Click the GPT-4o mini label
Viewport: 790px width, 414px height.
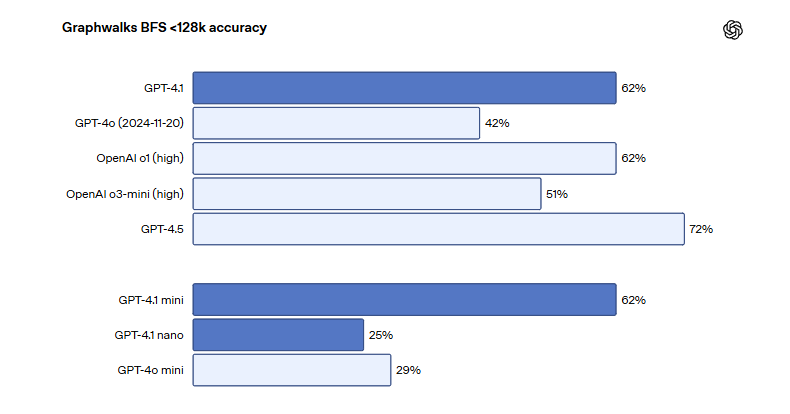coord(151,370)
